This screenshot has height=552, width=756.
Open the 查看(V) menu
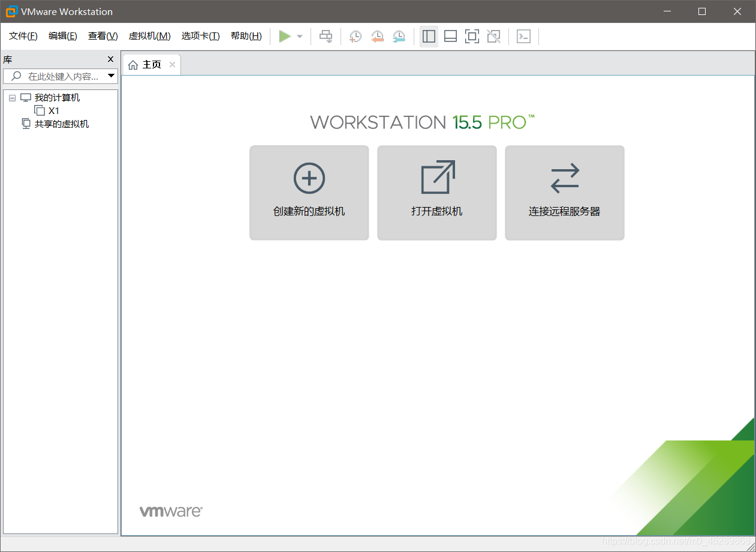click(103, 36)
